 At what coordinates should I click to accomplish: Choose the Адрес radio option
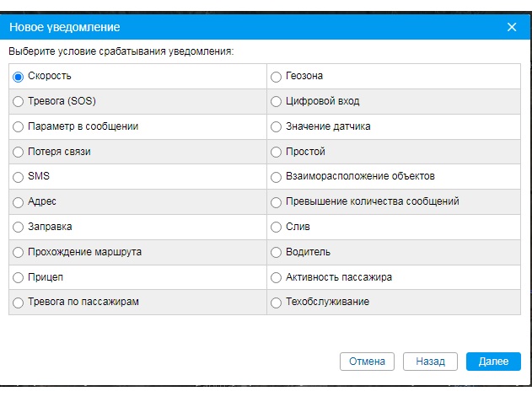pyautogui.click(x=19, y=202)
